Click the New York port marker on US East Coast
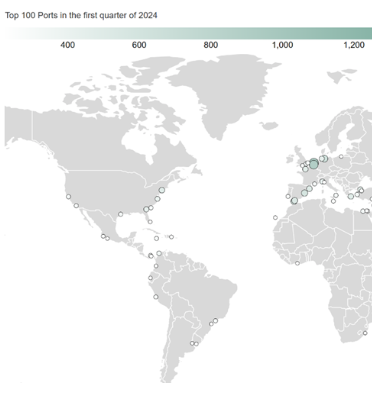 click(162, 190)
